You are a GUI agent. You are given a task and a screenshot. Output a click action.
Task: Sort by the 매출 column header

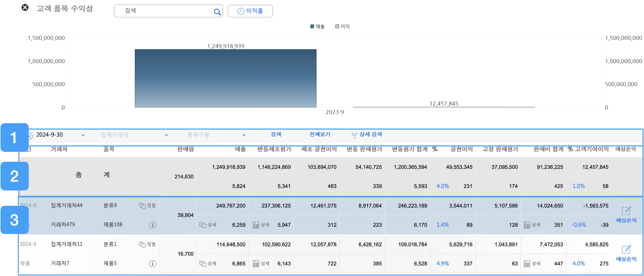(240, 149)
